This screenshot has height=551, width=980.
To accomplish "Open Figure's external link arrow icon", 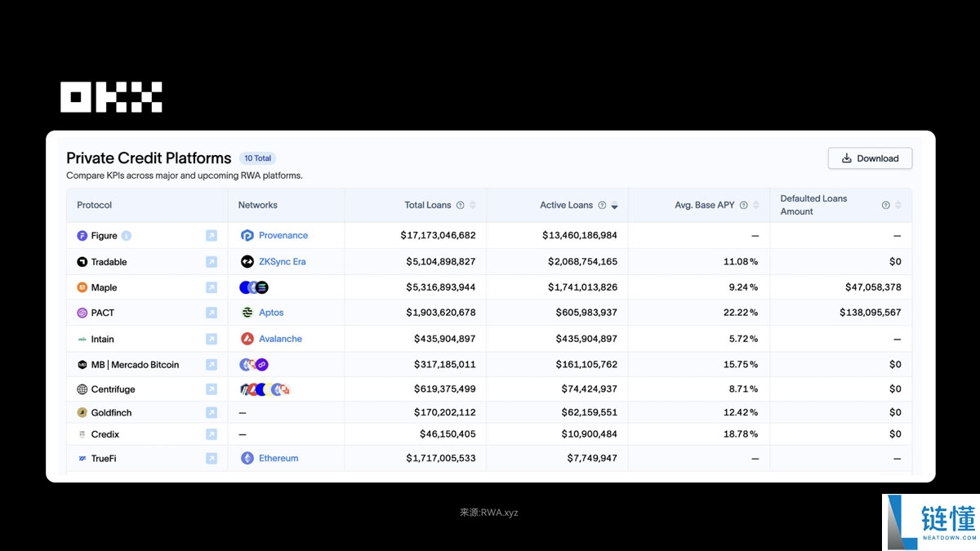I will click(212, 236).
